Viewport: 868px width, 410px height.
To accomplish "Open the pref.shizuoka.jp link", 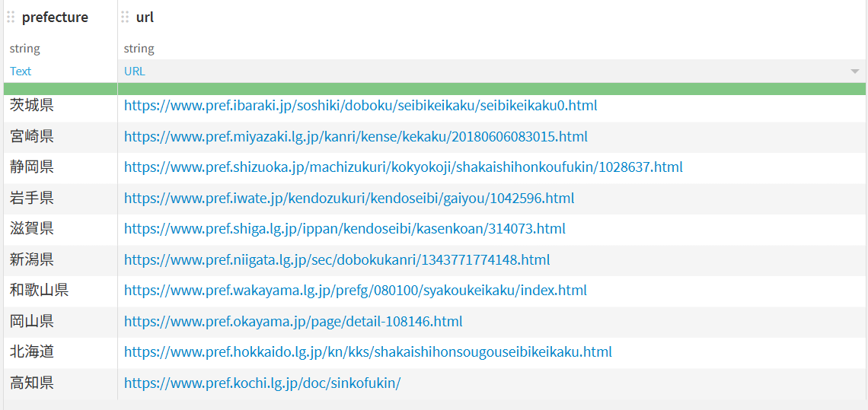I will point(403,167).
